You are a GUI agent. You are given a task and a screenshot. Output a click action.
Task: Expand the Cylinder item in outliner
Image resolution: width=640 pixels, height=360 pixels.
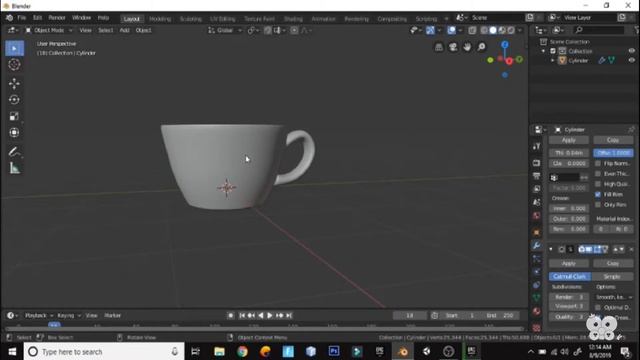pos(553,60)
